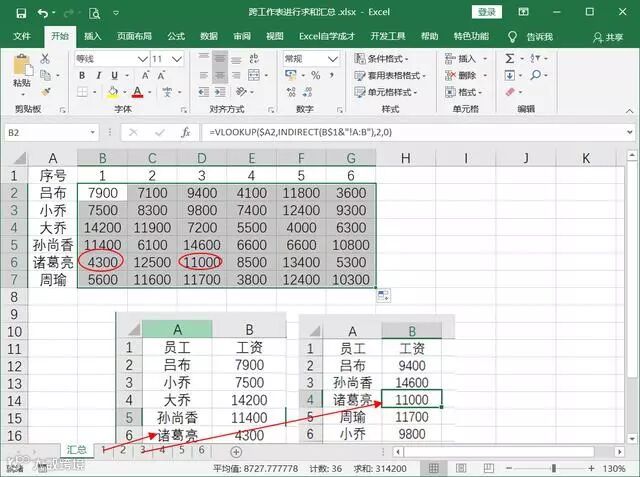Viewport: 640px width, 477px height.
Task: Switch to page layout view
Action: point(461,468)
